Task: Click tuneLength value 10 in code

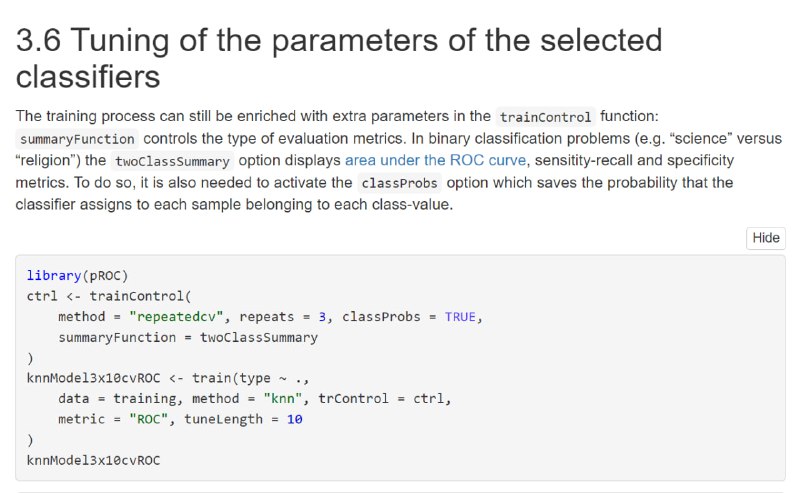Action: point(294,420)
